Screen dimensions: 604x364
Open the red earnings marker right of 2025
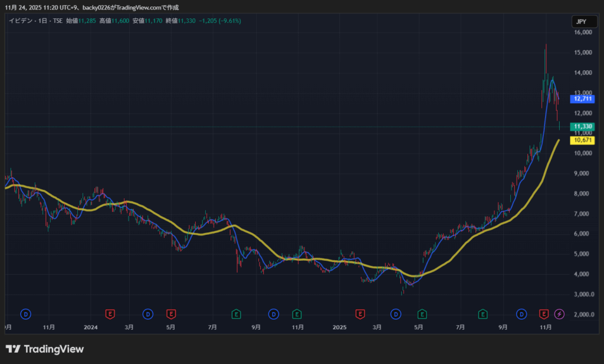pos(360,313)
